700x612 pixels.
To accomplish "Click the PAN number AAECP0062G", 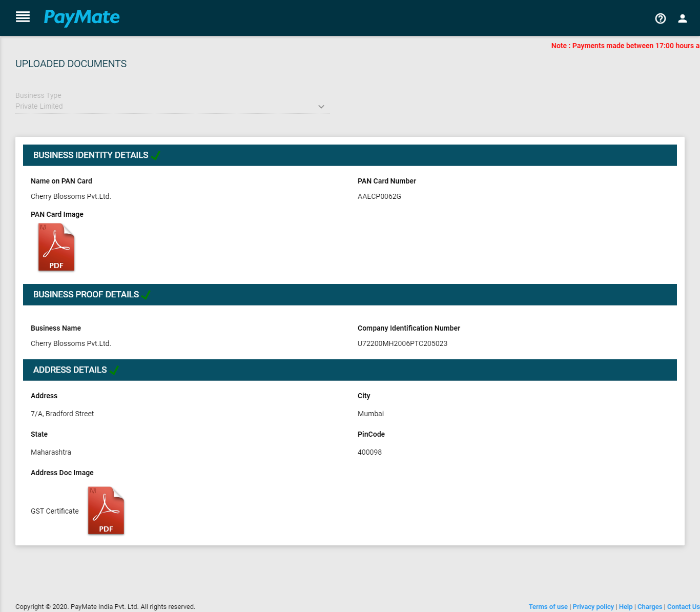I will tap(379, 196).
